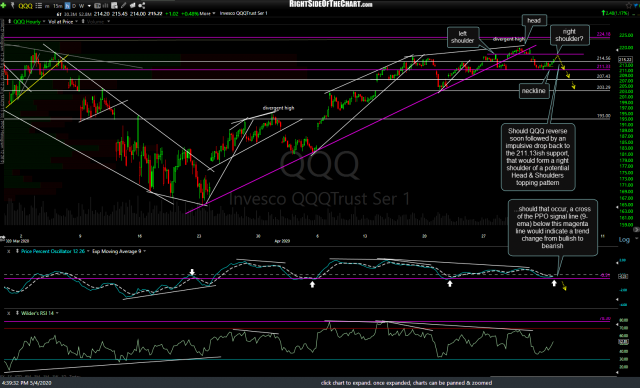Click the 214.56 price level label

coord(603,58)
